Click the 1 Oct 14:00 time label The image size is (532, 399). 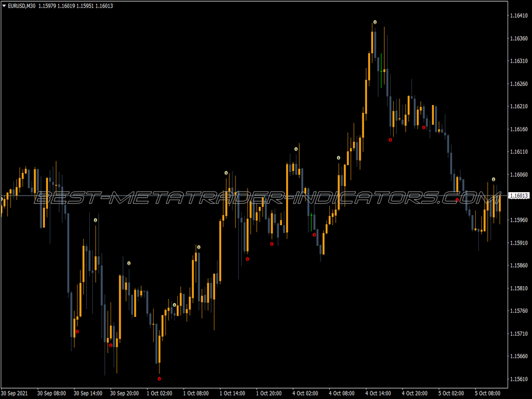coord(232,393)
